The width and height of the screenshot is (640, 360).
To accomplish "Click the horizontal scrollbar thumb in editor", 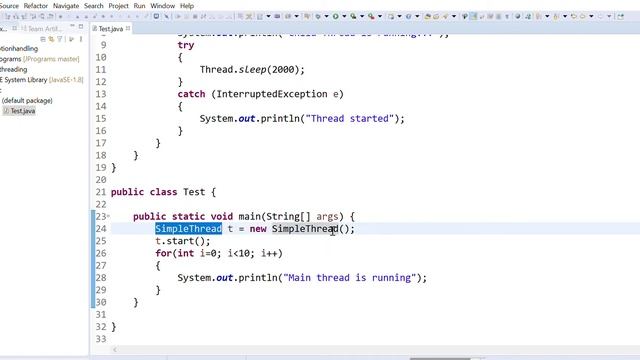I will pos(440,358).
